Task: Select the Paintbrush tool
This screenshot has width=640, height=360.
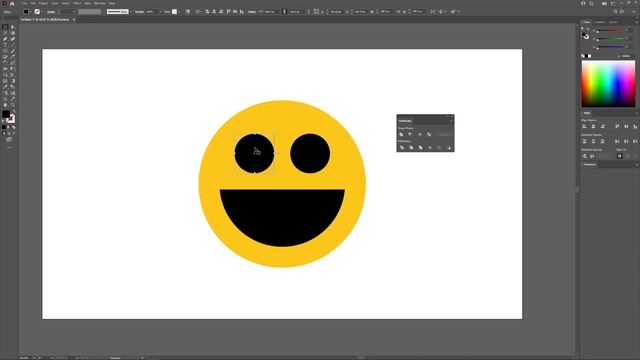Action: 13,51
